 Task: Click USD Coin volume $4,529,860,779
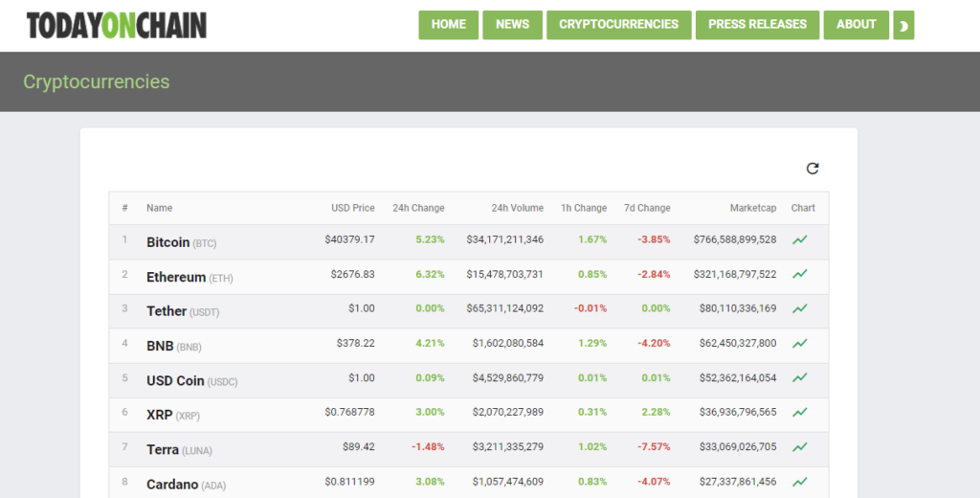[508, 378]
